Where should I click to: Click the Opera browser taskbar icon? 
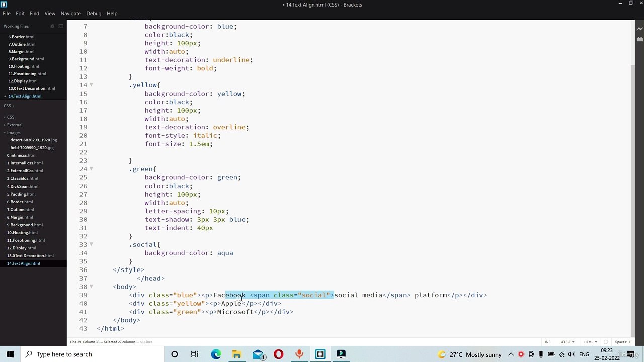click(278, 354)
